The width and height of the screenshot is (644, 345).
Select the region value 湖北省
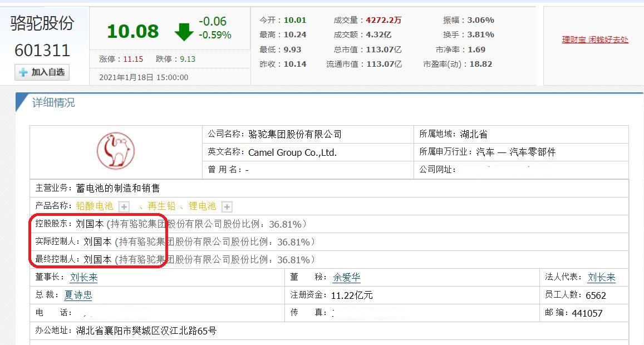pyautogui.click(x=474, y=134)
